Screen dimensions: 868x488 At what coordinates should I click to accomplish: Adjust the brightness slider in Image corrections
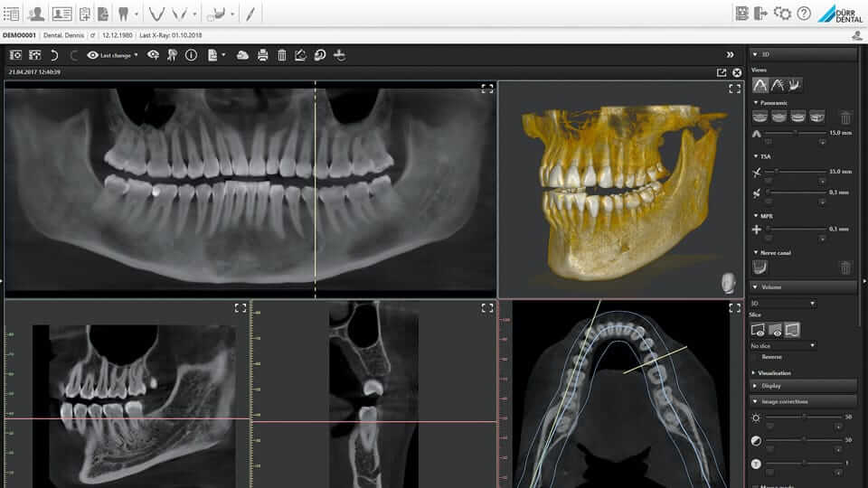803,417
